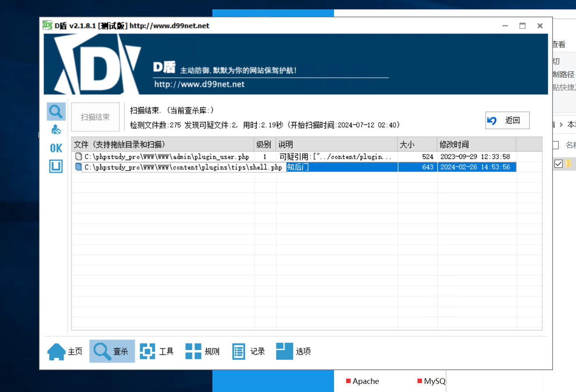
Task: Open the 规则 rules tab
Action: click(x=202, y=351)
